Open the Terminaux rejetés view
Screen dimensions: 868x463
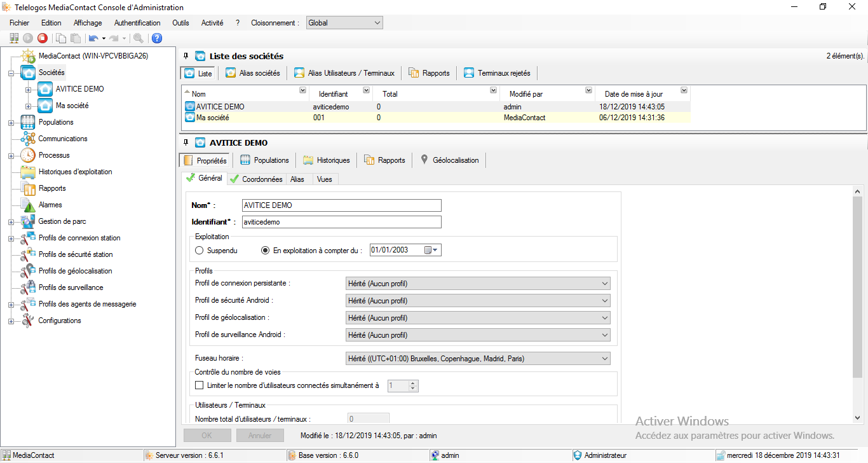tap(497, 73)
